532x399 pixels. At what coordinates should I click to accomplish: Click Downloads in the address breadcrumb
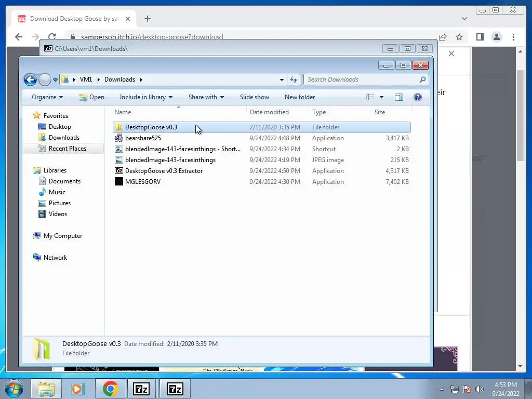(119, 79)
